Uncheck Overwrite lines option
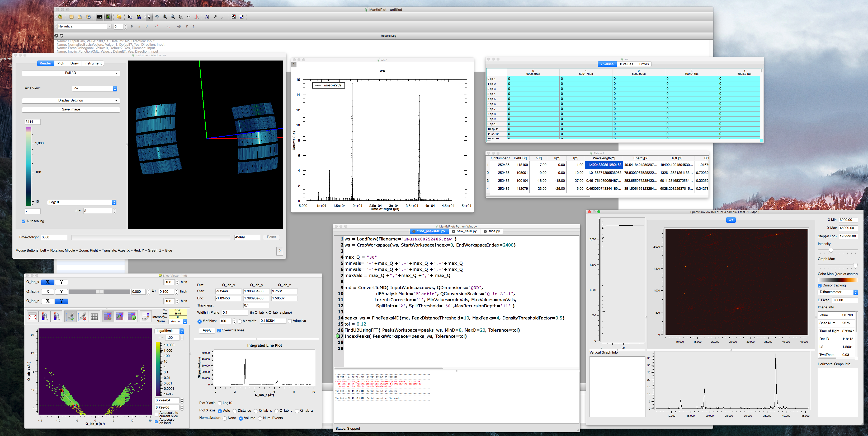868x436 pixels. click(x=219, y=331)
